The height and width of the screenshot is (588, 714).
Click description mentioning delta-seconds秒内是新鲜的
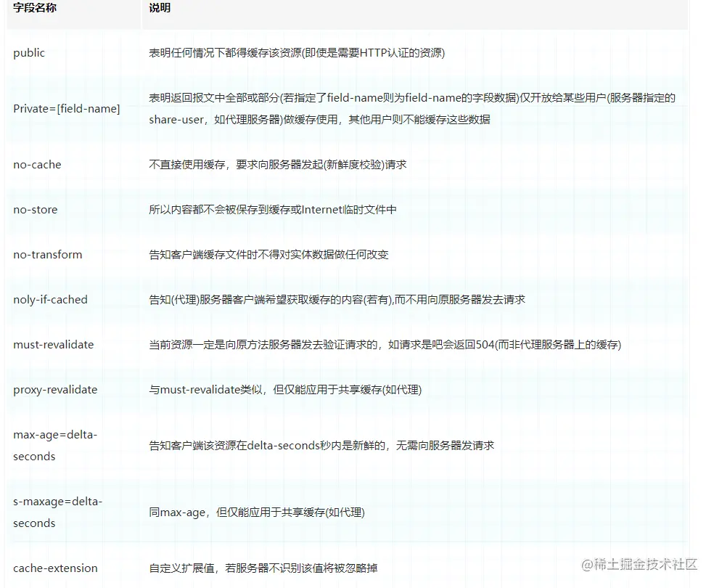pos(321,446)
